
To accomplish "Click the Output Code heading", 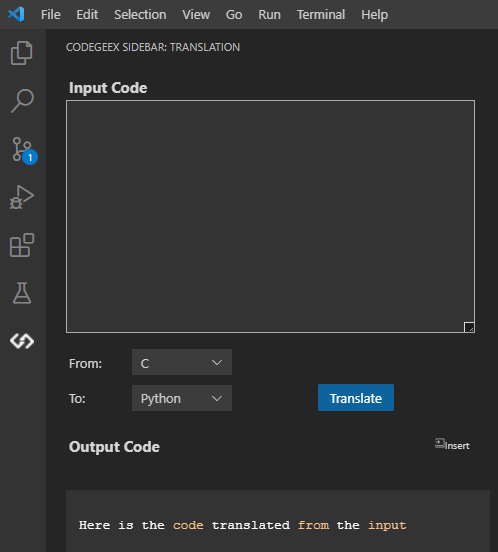I will click(x=114, y=447).
